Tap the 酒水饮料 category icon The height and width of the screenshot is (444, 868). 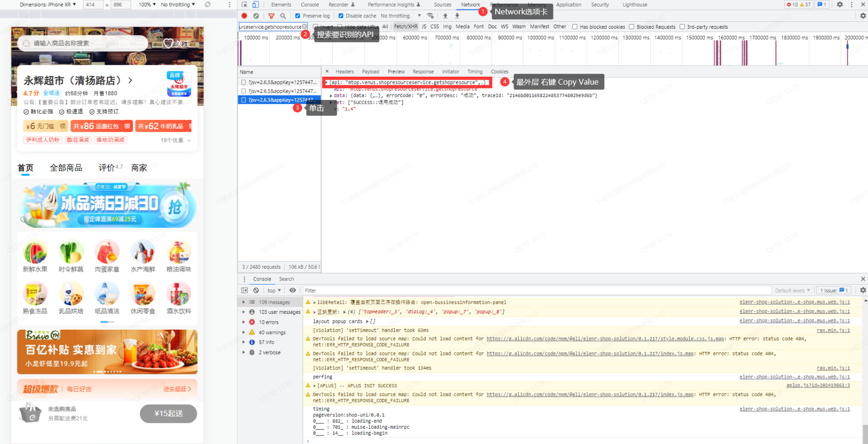(179, 294)
